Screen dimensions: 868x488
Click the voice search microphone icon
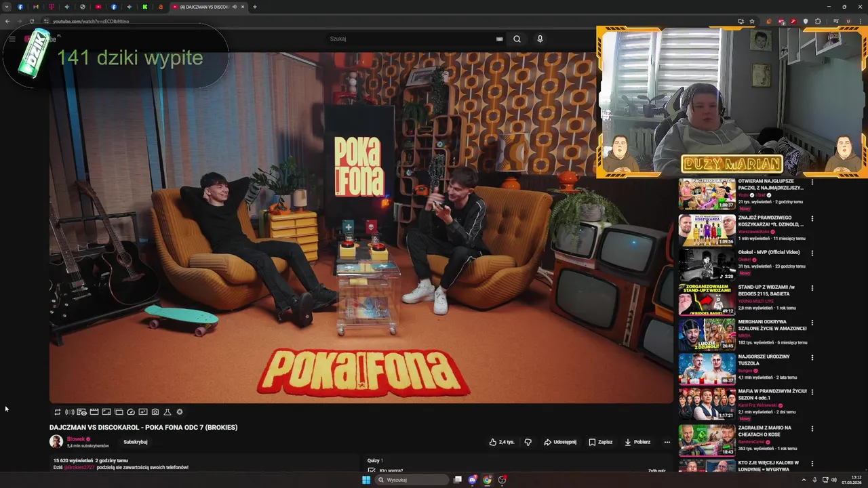click(540, 39)
